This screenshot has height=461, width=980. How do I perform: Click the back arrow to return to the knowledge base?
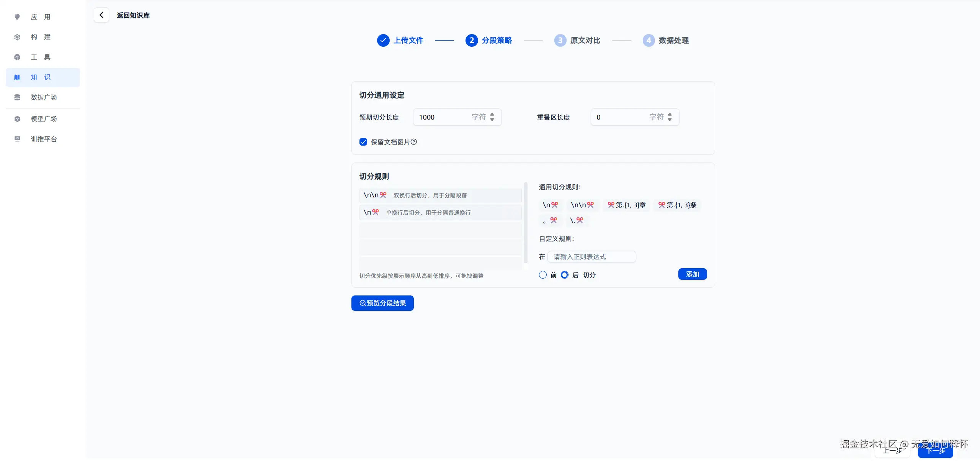[101, 15]
